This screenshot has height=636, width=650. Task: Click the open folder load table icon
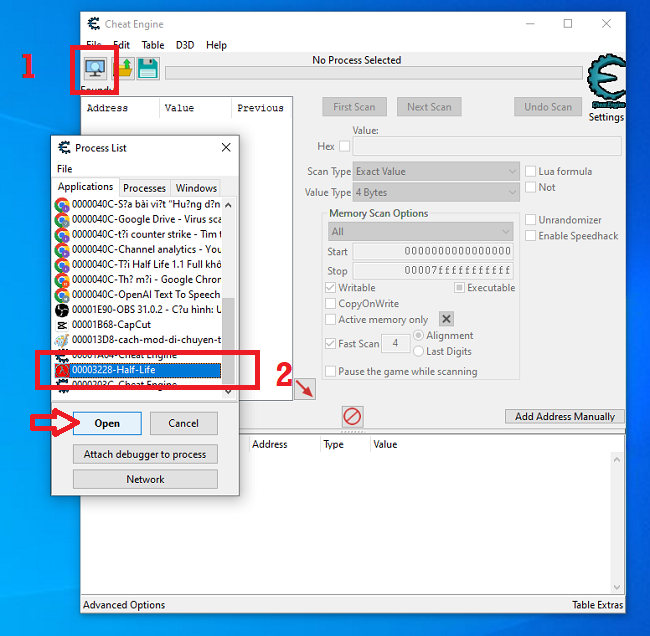tap(123, 69)
